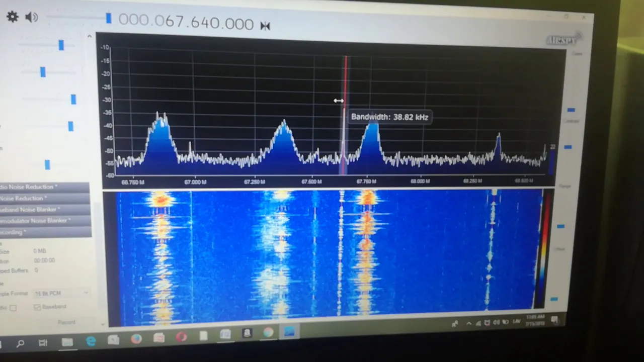Open the notification center icon

click(554, 320)
